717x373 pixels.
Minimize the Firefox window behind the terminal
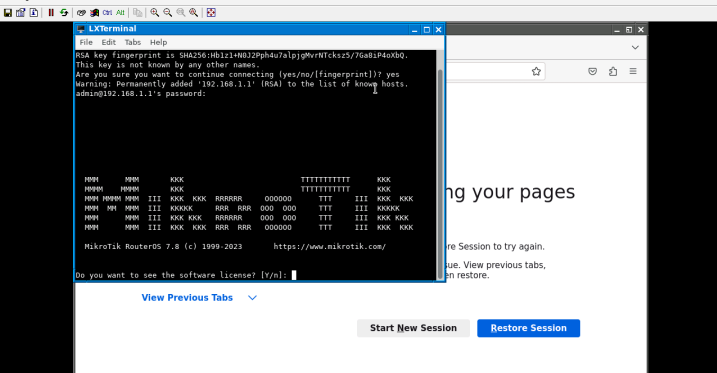tap(617, 30)
